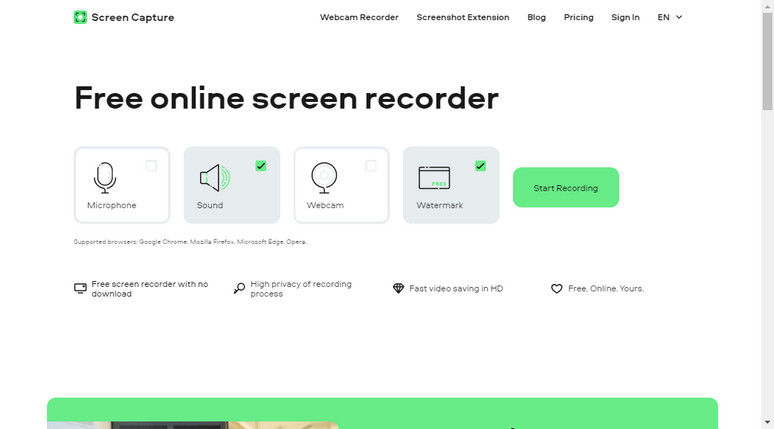The width and height of the screenshot is (774, 429).
Task: Click the heart icon beside 'Free. Online. Yours.'
Action: click(x=556, y=288)
